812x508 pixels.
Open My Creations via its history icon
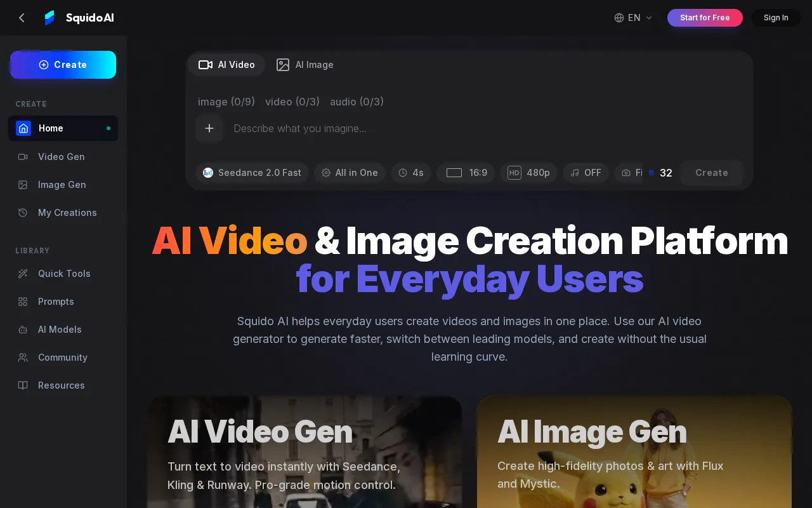coord(23,213)
